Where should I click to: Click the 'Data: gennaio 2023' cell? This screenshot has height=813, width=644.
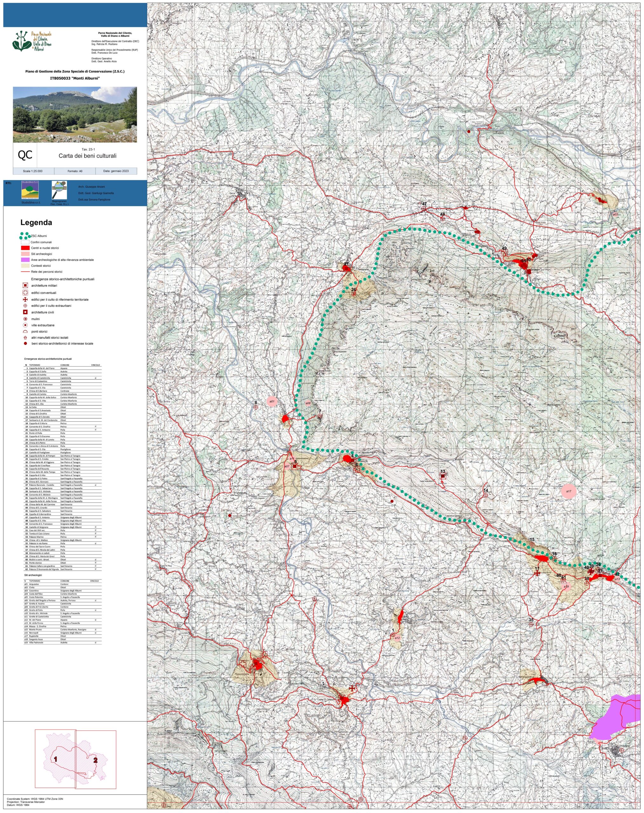point(116,171)
